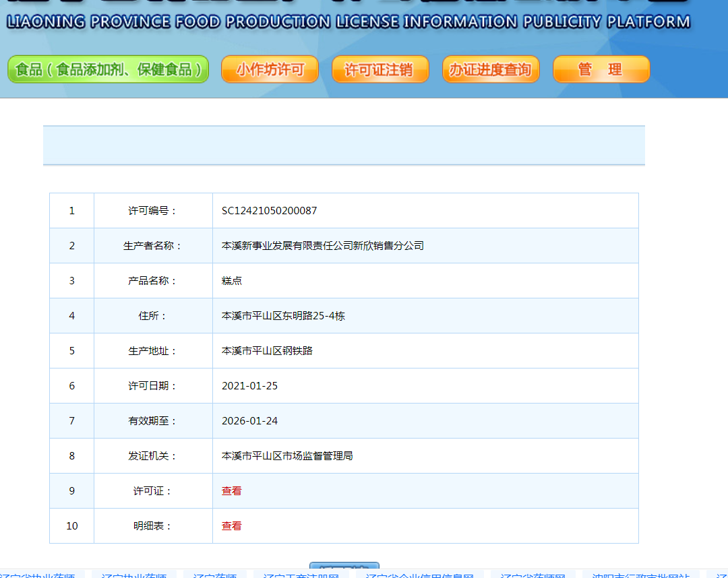Viewport: 728px width, 578px height.
Task: Go to 办证进度查询 tab
Action: (491, 69)
